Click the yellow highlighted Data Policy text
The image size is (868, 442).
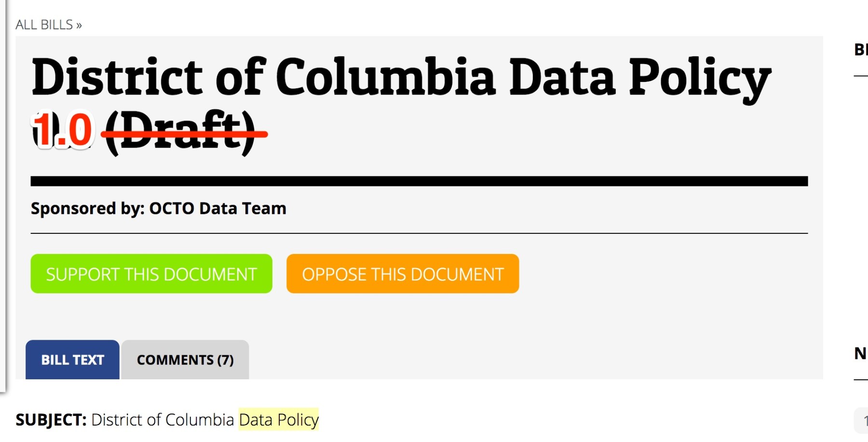pyautogui.click(x=279, y=420)
